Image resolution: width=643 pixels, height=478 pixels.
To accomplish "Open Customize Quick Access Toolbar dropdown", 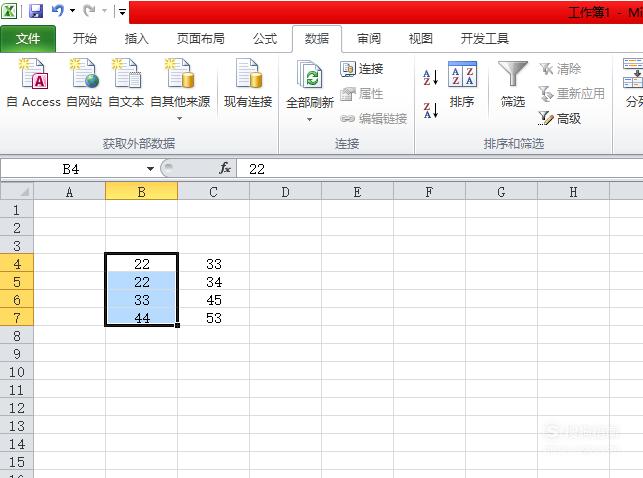I will coord(122,11).
